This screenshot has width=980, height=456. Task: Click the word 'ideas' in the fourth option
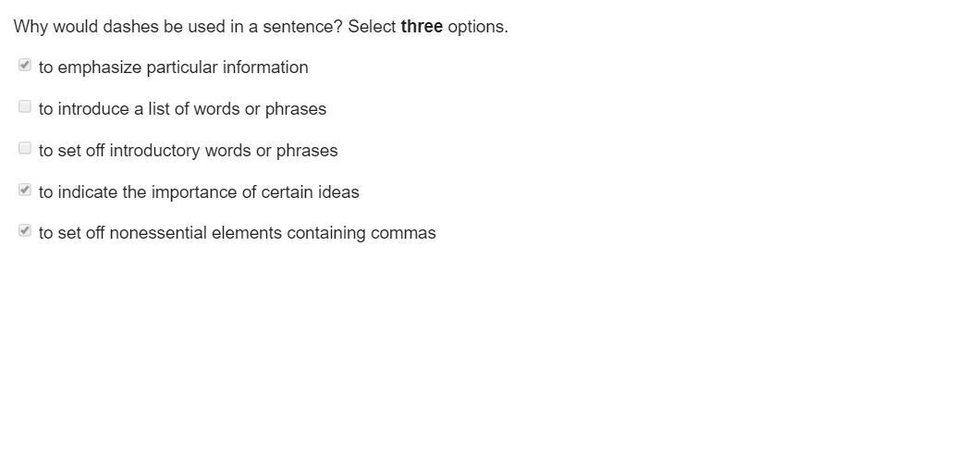[x=338, y=192]
